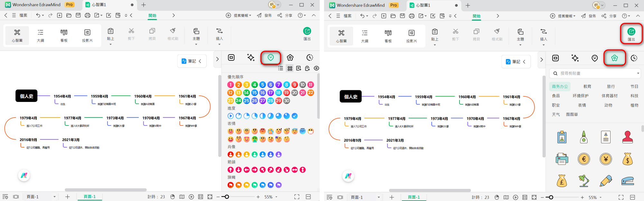Insert the red stamp clipart
The height and width of the screenshot is (201, 644).
(x=628, y=137)
